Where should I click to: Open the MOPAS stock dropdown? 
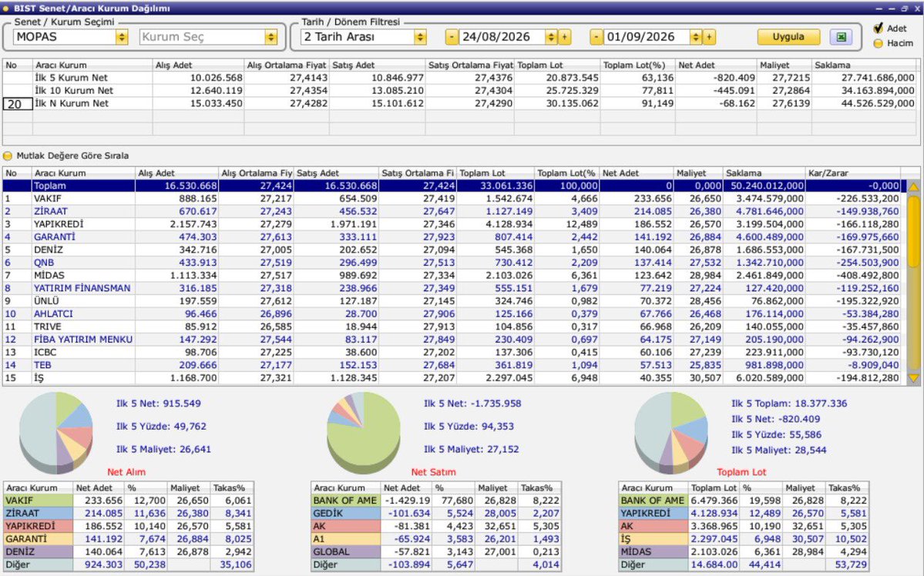[122, 37]
